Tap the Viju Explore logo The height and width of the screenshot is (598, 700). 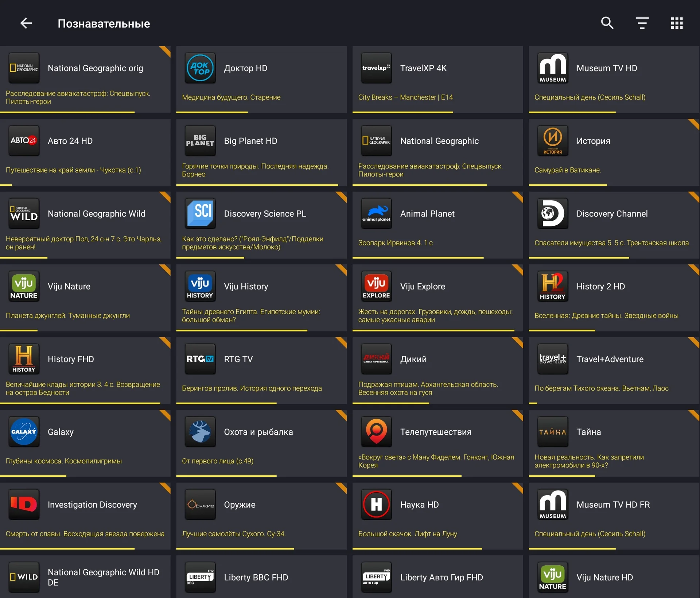coord(376,286)
